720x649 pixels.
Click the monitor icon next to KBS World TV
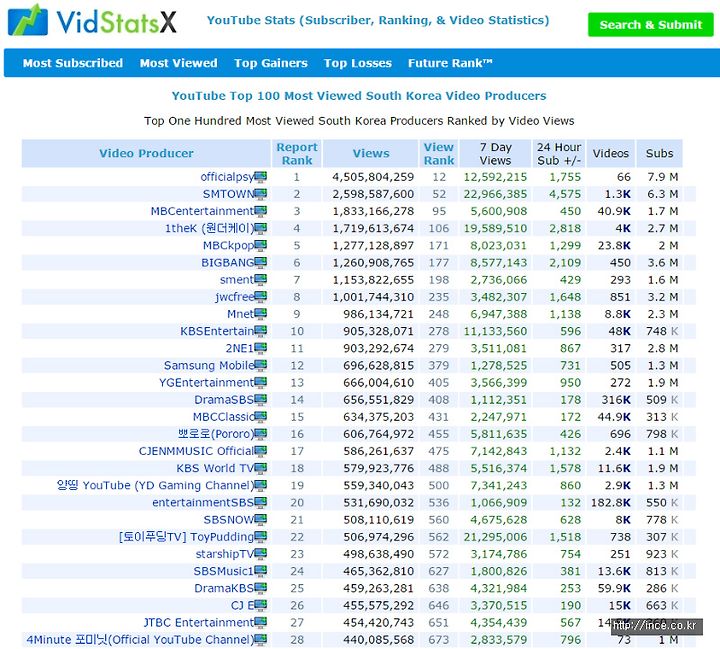[260, 468]
